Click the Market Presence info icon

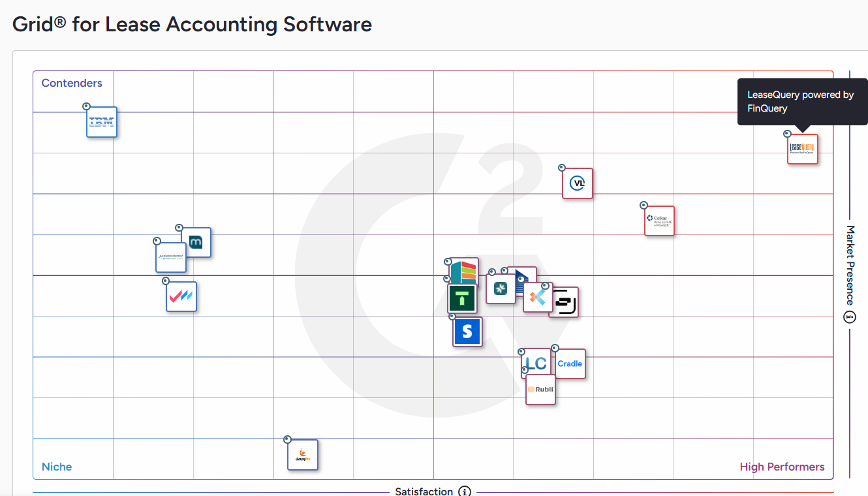pos(850,317)
